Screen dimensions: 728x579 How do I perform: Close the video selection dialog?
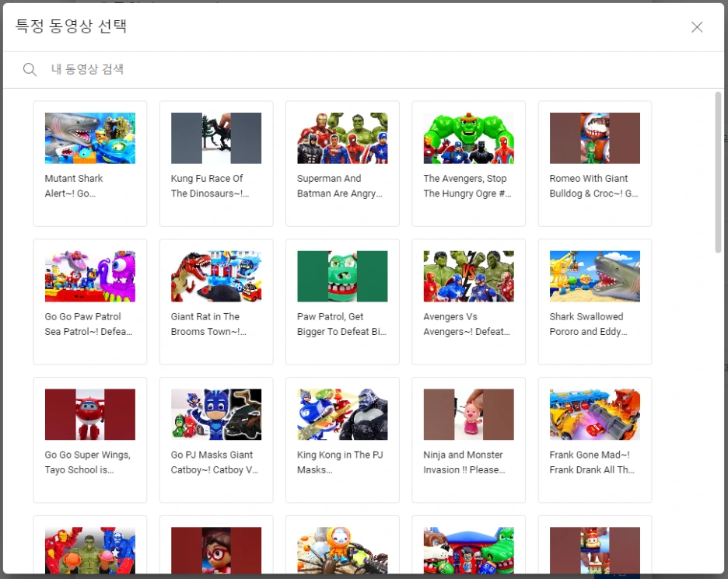pos(696,27)
